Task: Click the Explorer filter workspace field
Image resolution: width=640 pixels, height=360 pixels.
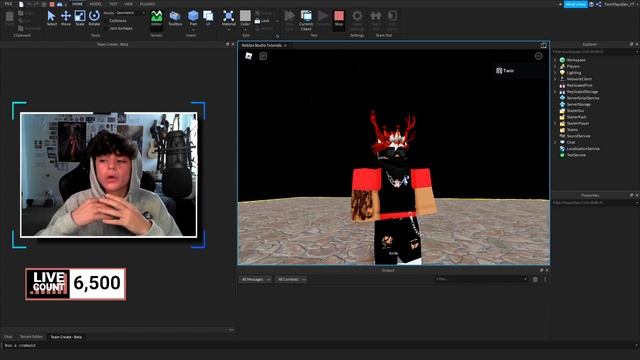Action: [x=594, y=52]
